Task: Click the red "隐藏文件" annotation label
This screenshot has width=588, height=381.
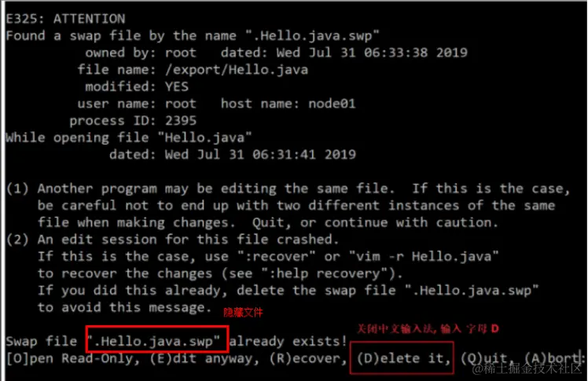Action: pos(243,313)
